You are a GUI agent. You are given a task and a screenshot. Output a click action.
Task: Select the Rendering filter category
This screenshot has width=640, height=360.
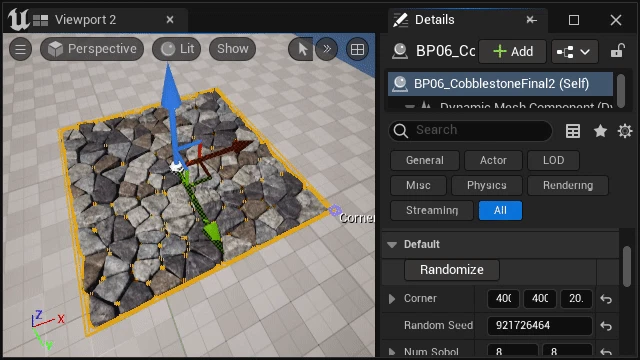coord(568,185)
